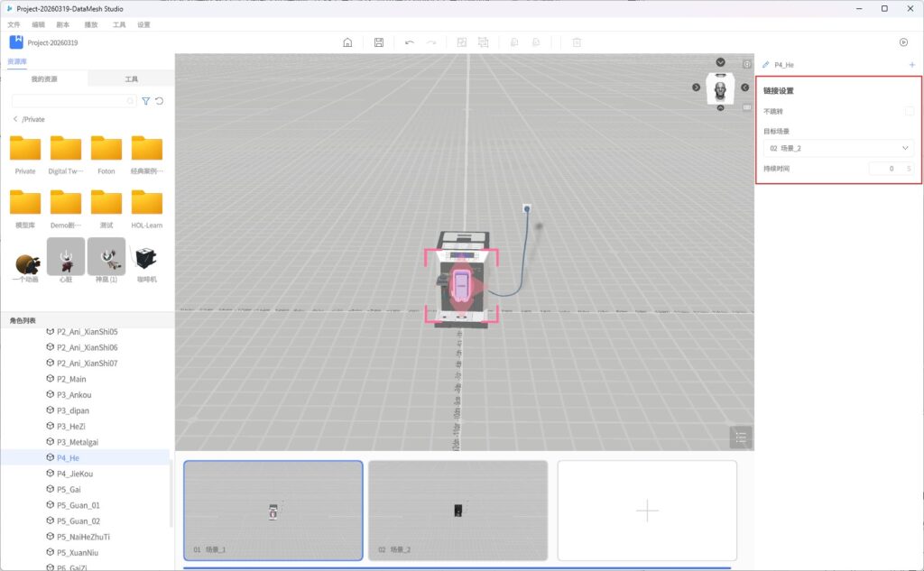924x571 pixels.
Task: Click the plus icon in the P4_He panel header
Action: (911, 65)
